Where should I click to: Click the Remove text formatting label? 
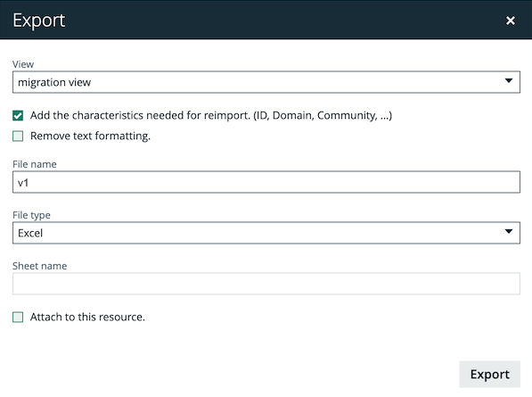[x=90, y=136]
